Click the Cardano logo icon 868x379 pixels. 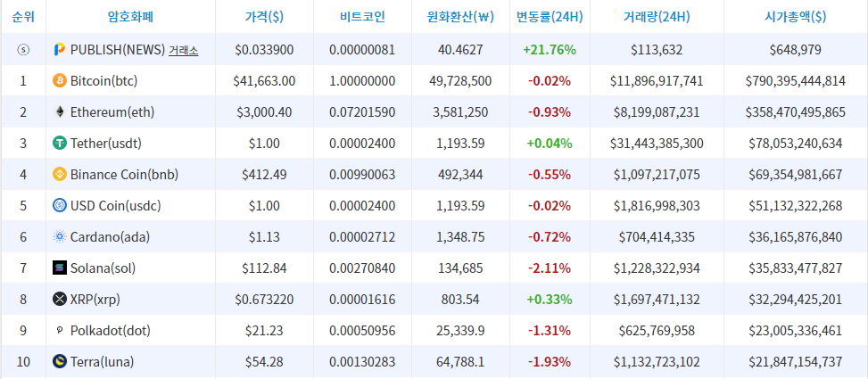tap(59, 237)
